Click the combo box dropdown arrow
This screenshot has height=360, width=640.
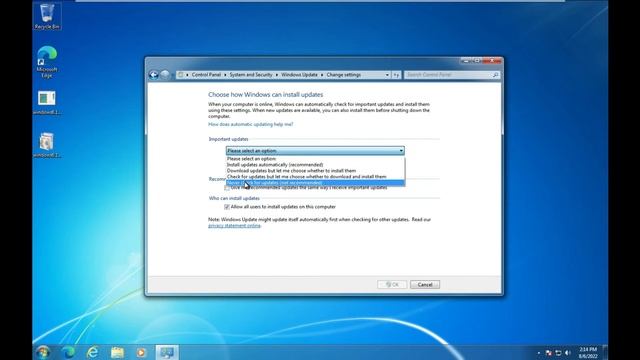click(x=401, y=151)
